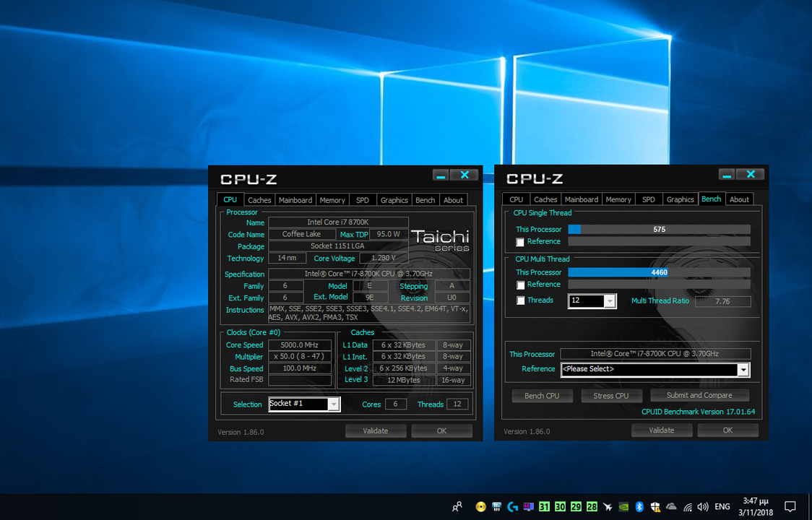Click the taskbar clock showing 3:47

click(x=756, y=506)
